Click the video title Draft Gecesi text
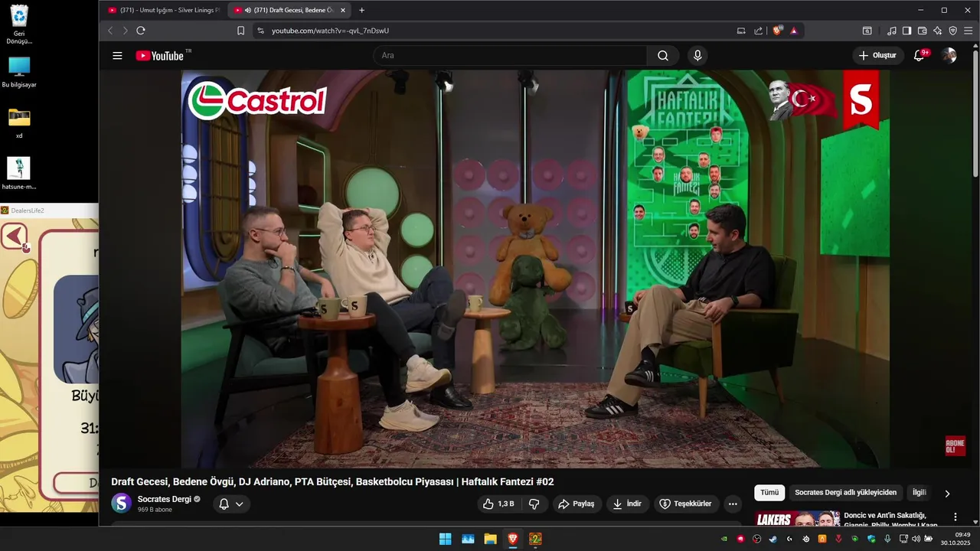 (x=332, y=481)
